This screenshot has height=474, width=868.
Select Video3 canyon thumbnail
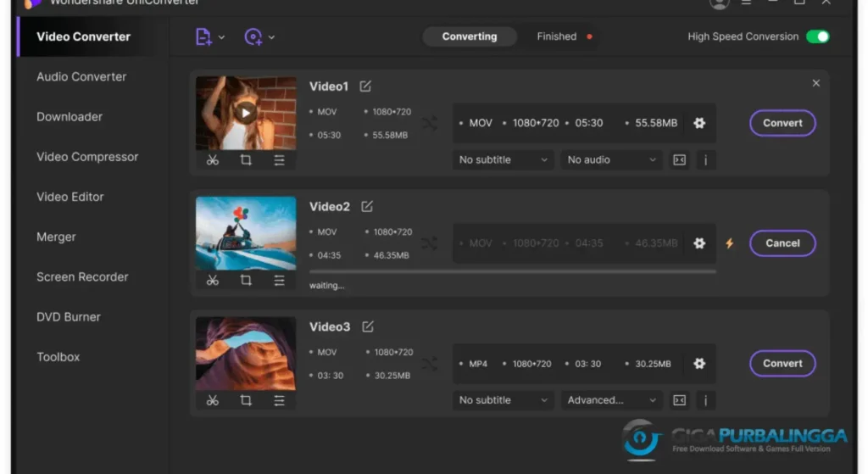coord(246,354)
